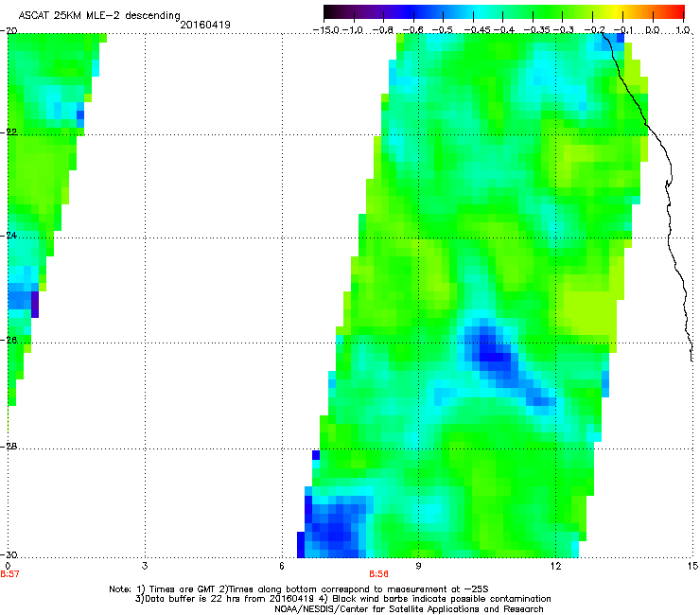Image resolution: width=700 pixels, height=615 pixels.
Task: Click the -26 latitude axis label
Action: pos(9,340)
